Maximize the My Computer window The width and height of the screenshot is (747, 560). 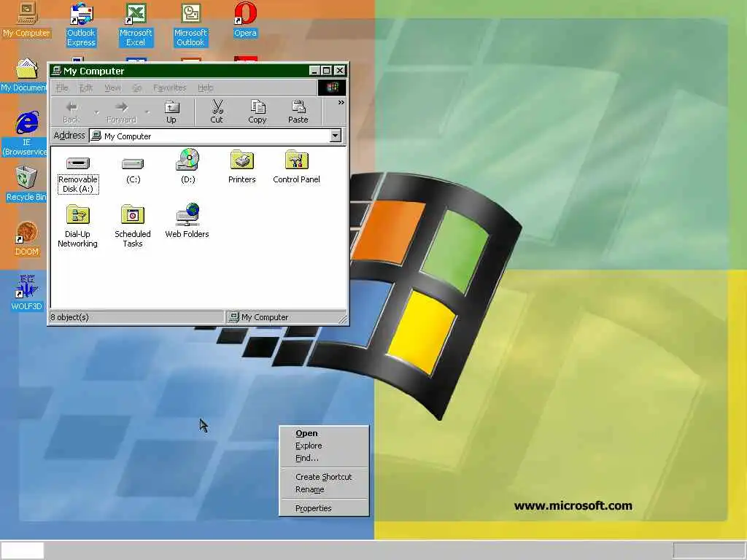click(326, 71)
